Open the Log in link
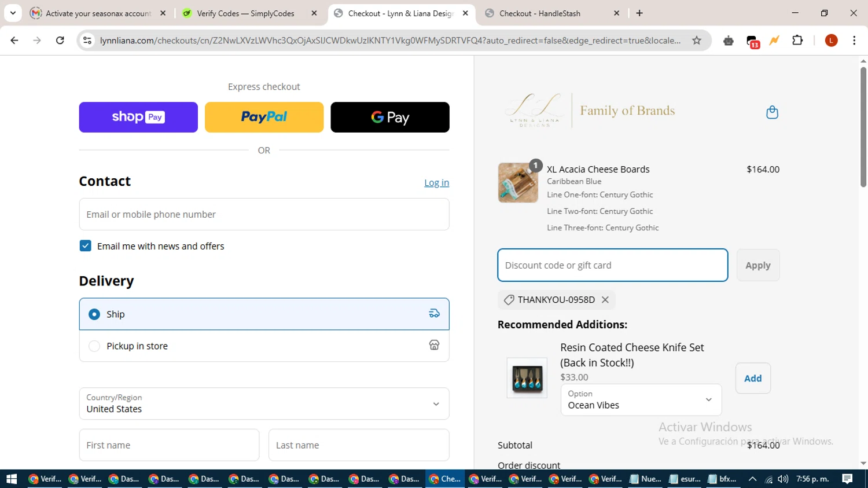This screenshot has height=488, width=868. click(436, 183)
